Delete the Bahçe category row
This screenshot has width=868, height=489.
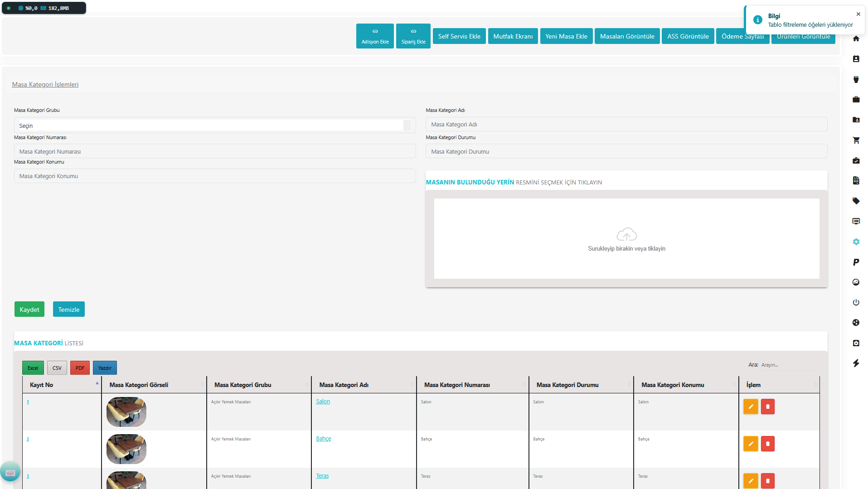pos(767,444)
